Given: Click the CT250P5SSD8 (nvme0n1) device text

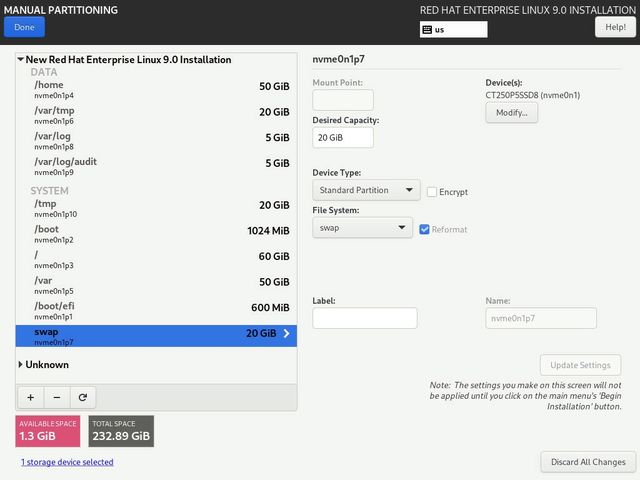Looking at the screenshot, I should point(533,95).
